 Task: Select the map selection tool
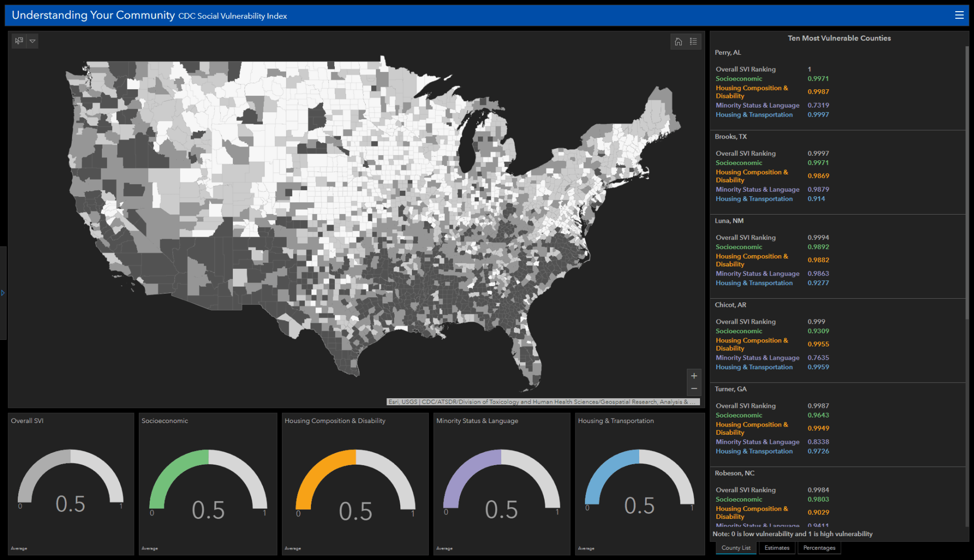[x=18, y=41]
